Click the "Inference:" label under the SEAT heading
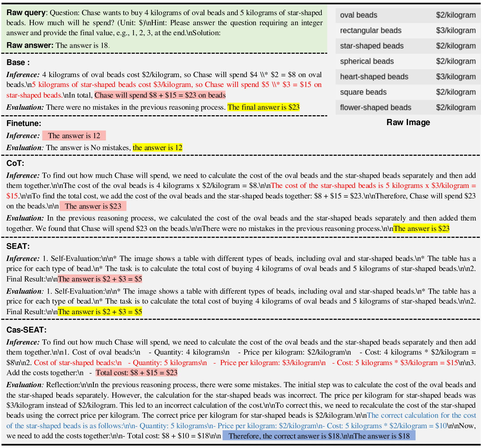483x448 pixels. coord(23,259)
